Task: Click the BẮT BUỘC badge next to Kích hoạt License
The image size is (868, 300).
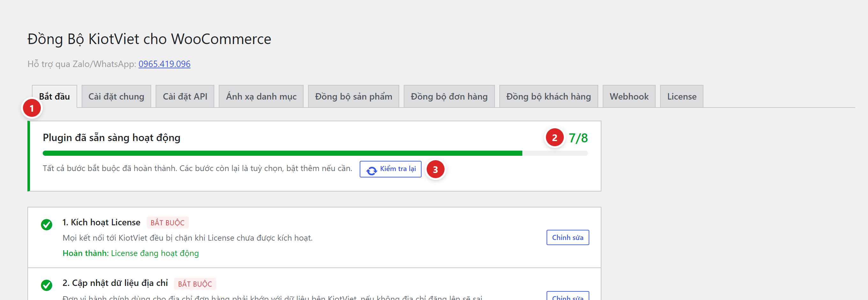Action: (167, 222)
